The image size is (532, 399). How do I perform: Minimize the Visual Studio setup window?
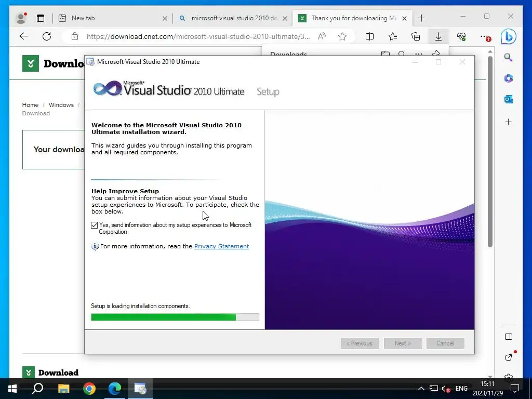(415, 62)
